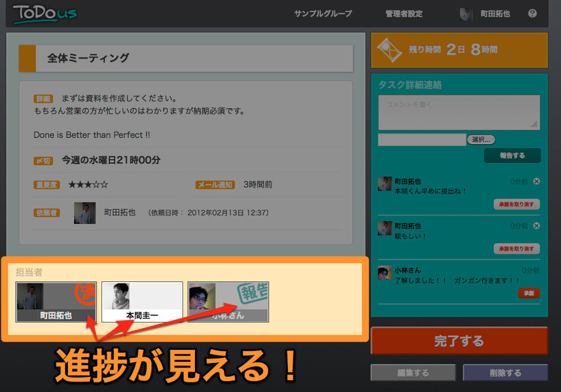This screenshot has height=392, width=561.
Task: Click the 選択... file chooser button
Action: click(481, 139)
